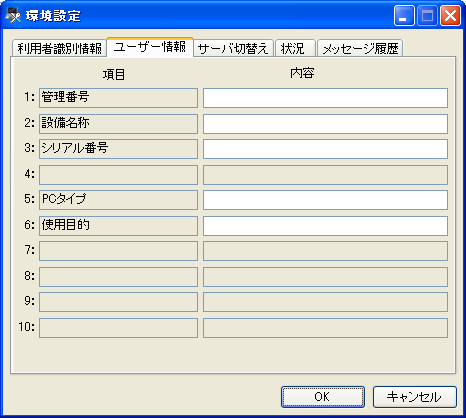Click the 管理番号 item label field
The image size is (466, 418).
tap(118, 98)
